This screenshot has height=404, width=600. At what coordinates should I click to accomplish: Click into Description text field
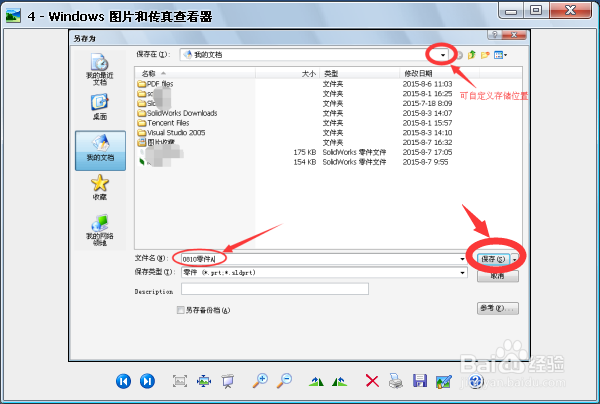(275, 289)
